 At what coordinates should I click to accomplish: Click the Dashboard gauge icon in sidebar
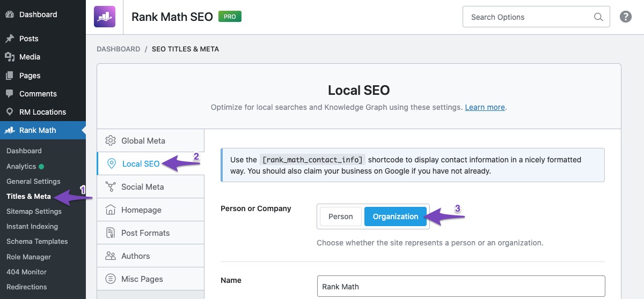(10, 14)
